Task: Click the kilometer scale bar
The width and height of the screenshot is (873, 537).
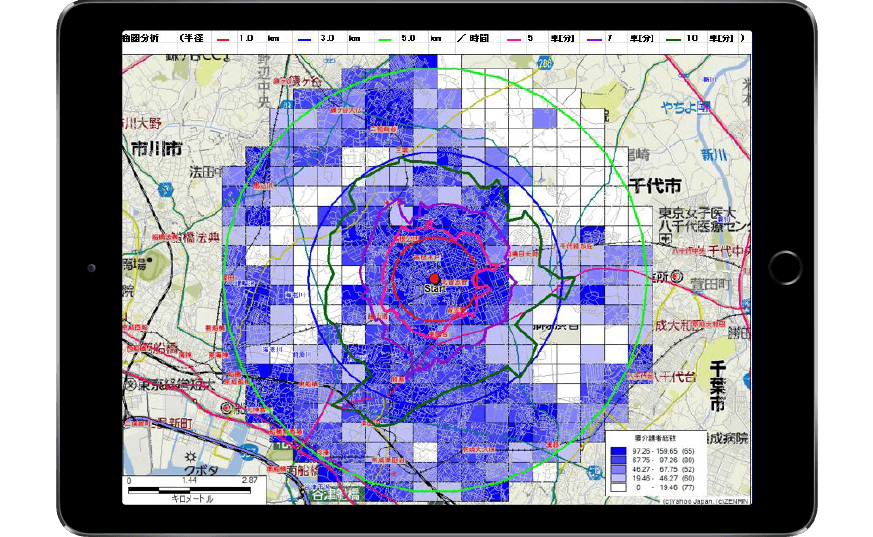Action: tap(189, 490)
